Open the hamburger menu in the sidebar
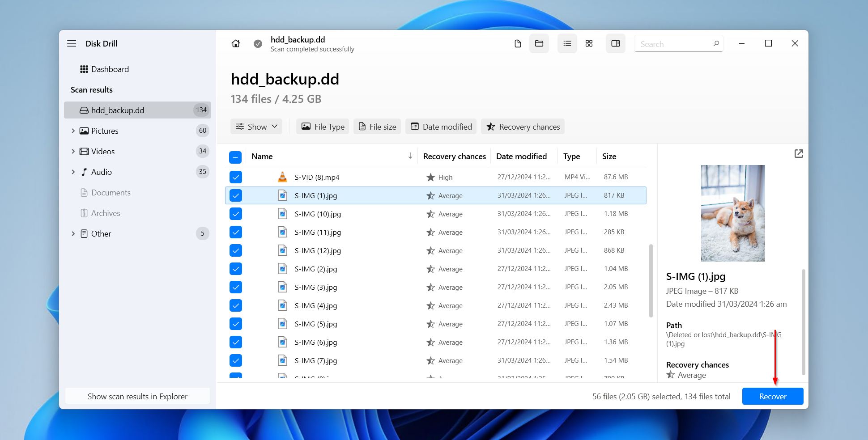Screen dimensions: 868x440 pos(72,43)
